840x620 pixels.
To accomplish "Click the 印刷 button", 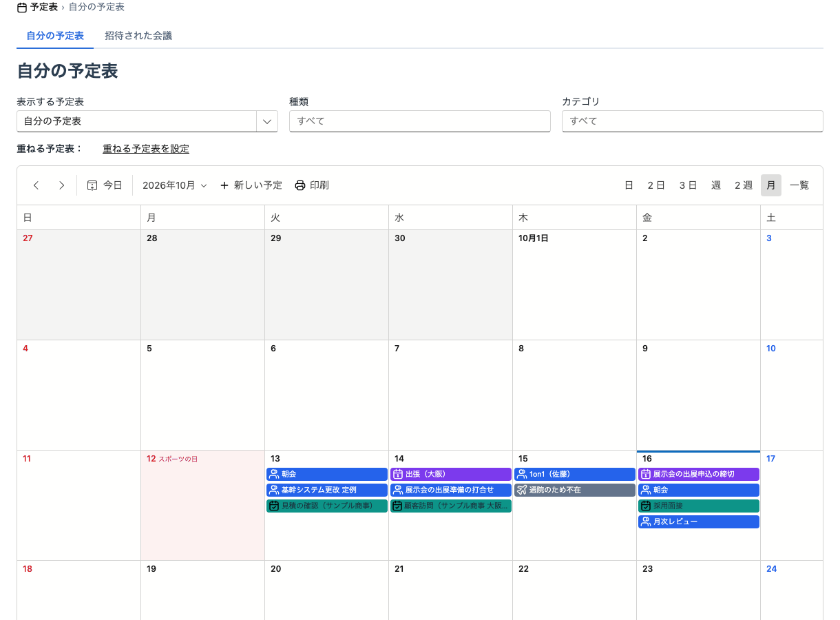I will [312, 185].
